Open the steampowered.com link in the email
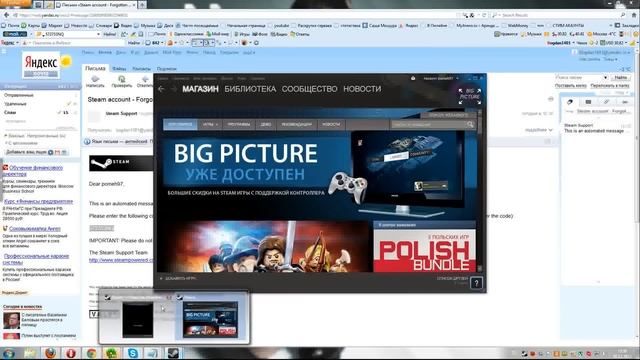This screenshot has width=640, height=360. 121,260
